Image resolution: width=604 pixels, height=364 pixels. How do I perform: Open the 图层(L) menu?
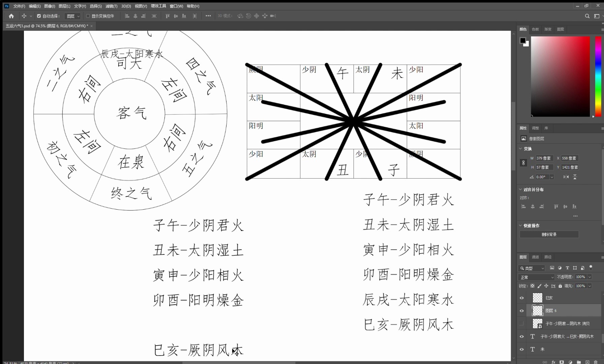(64, 6)
